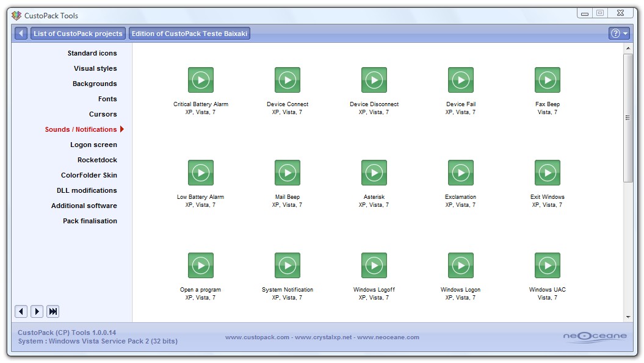Play the System Notification sound

288,265
